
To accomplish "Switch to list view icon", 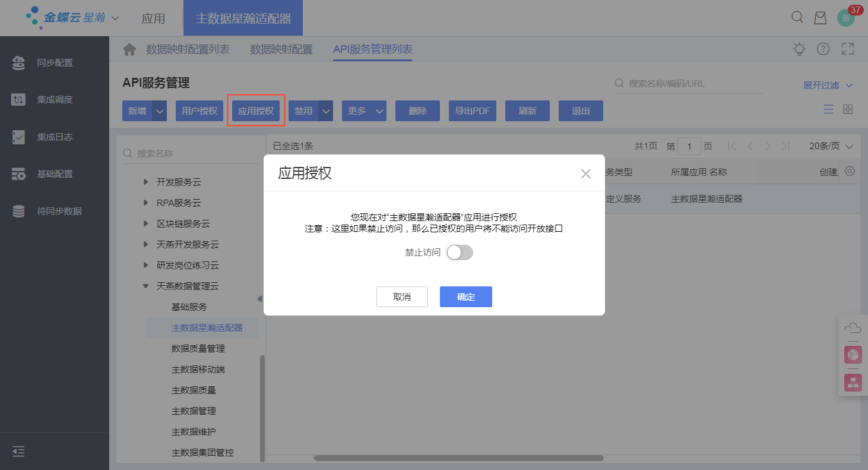I will 828,109.
